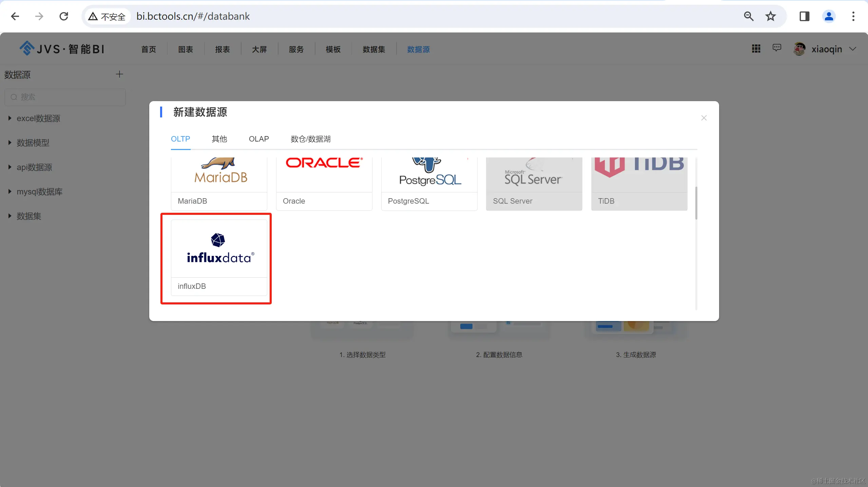Expand the mysql数据库 tree node
This screenshot has height=487, width=868.
(10, 191)
